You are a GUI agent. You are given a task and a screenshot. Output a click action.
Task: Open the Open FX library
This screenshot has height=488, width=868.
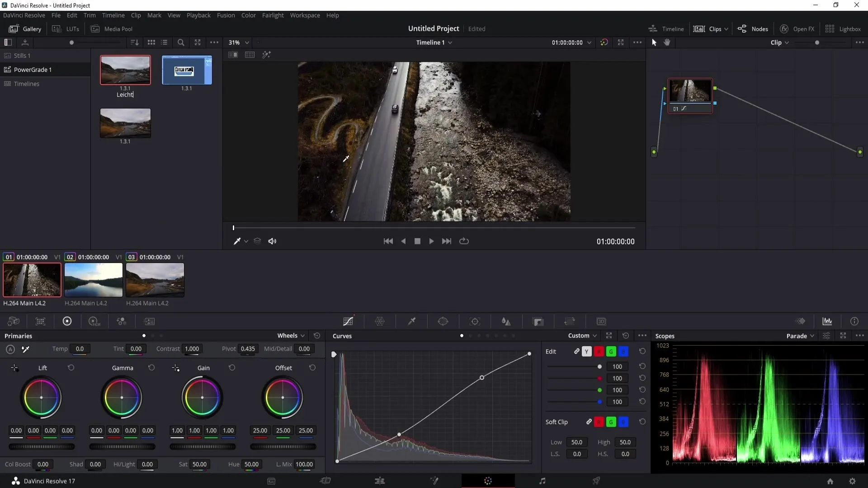tap(797, 29)
